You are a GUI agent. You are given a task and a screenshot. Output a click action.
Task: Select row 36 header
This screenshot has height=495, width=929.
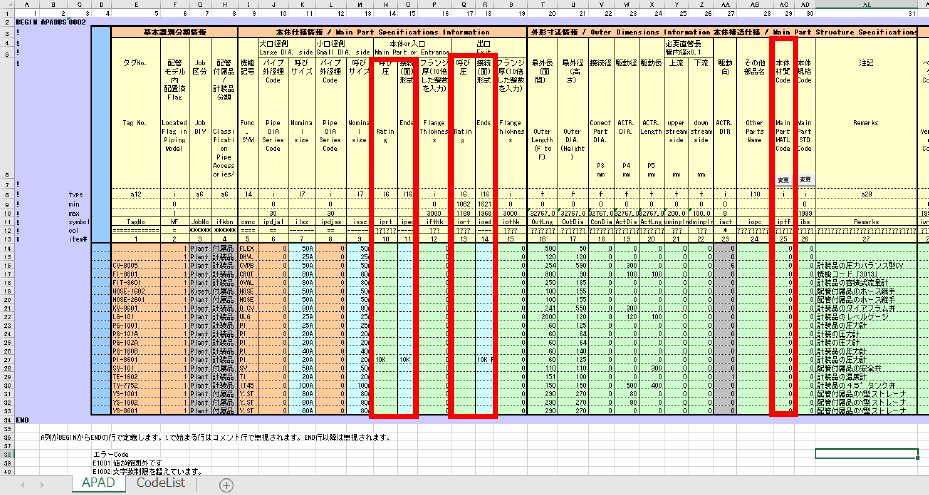tap(7, 437)
